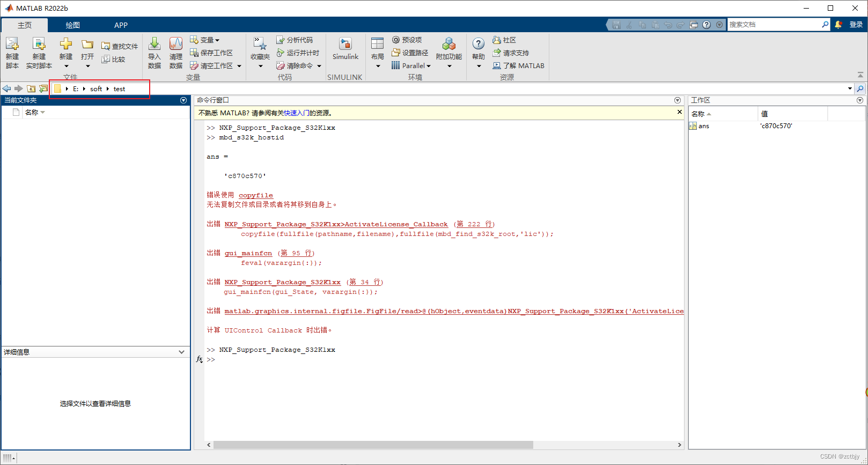Click the 值 column header
Screen dimensions: 868x465
792,114
